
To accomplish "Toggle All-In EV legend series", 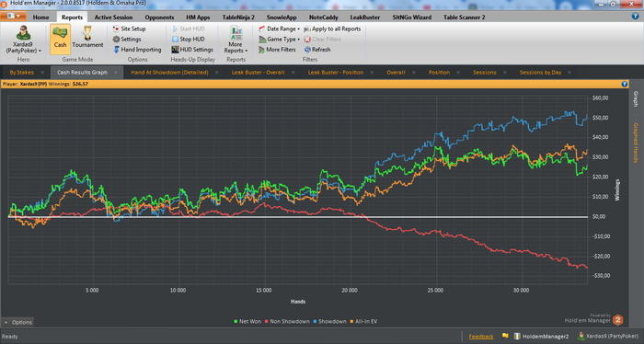I will (363, 321).
